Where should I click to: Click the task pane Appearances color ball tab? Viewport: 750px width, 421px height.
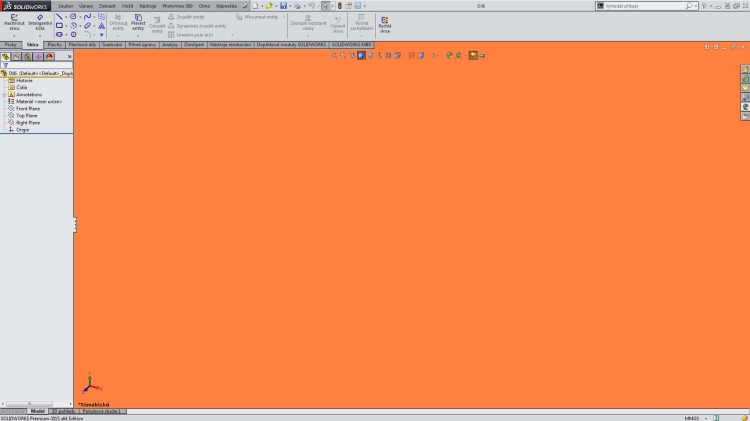click(745, 107)
